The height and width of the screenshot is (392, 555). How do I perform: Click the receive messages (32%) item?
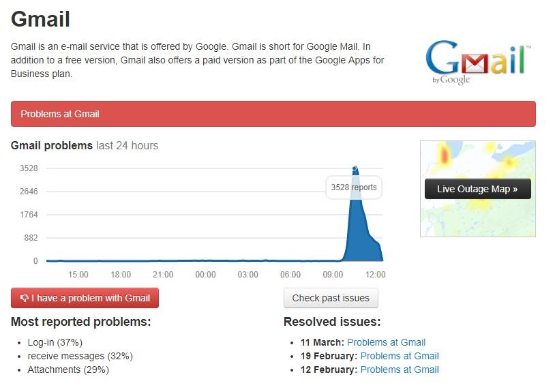pos(80,356)
